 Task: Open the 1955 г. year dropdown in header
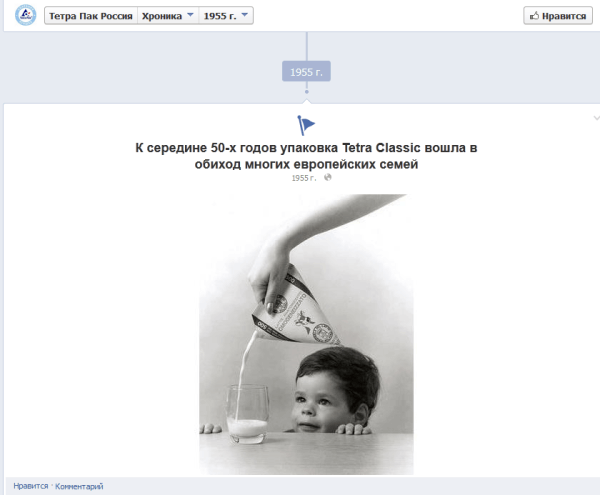[x=227, y=16]
